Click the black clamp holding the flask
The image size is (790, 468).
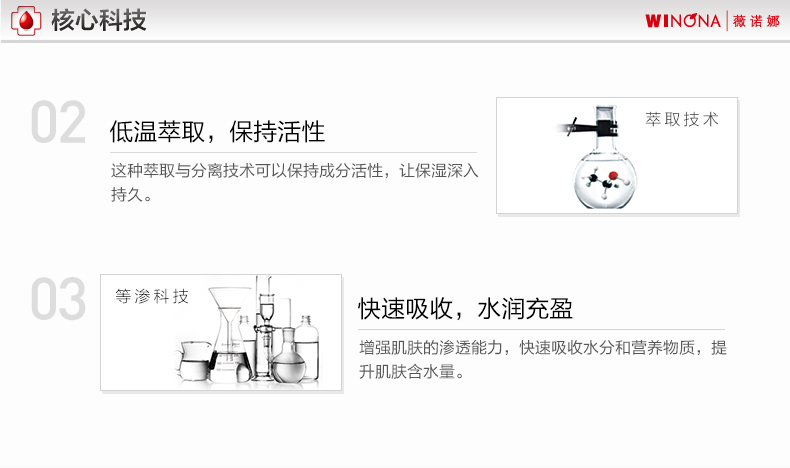[x=588, y=127]
